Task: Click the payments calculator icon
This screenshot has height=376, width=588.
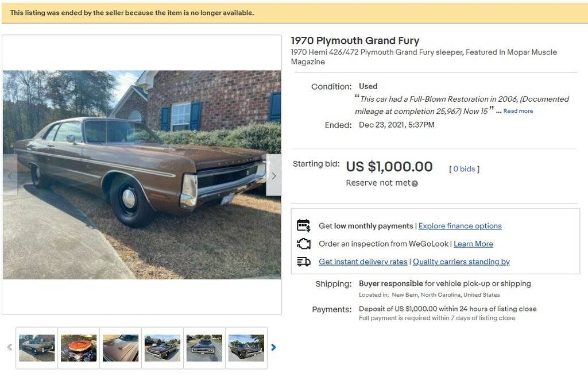Action: click(x=304, y=225)
